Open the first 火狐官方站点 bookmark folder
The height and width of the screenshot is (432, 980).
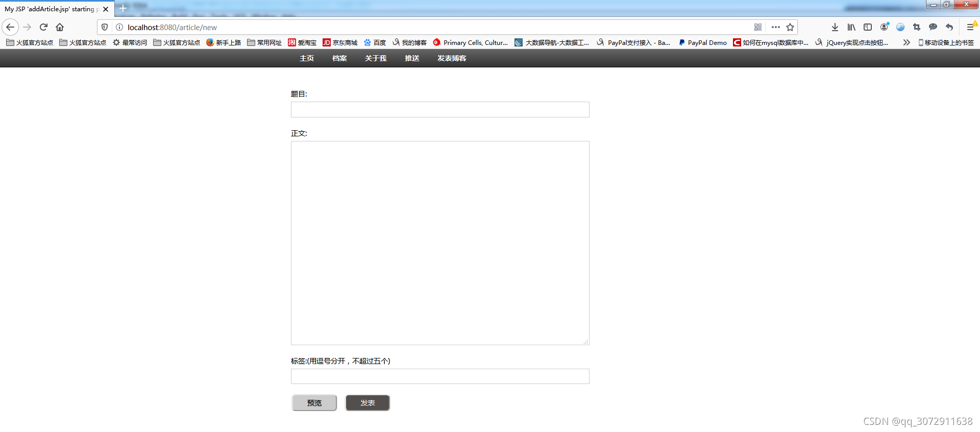tap(30, 42)
